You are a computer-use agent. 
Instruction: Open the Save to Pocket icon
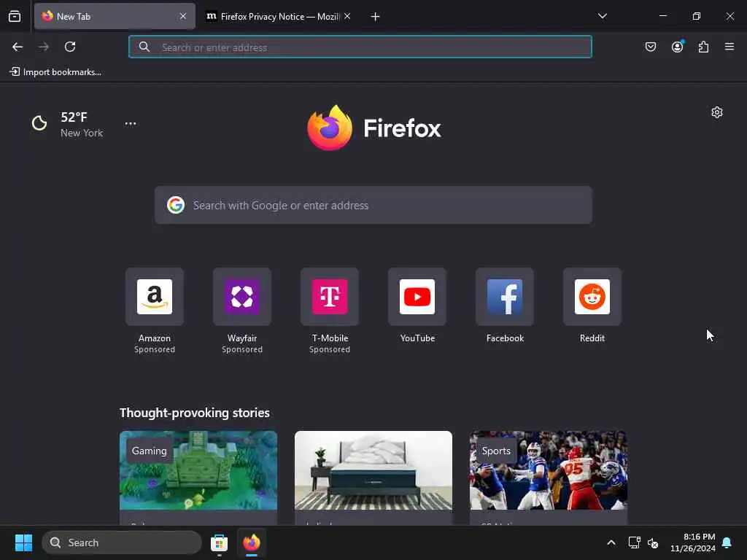coord(650,47)
